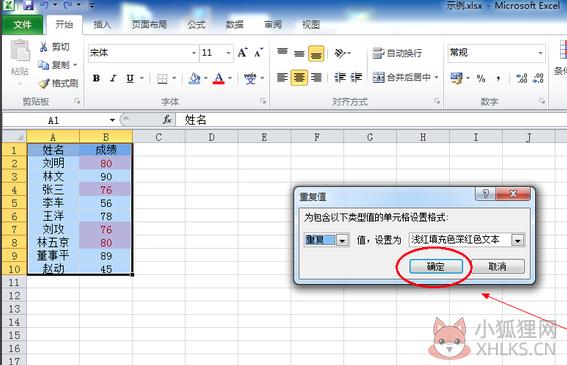Image resolution: width=567 pixels, height=365 pixels.
Task: Click the Paste clipboard icon
Action: click(x=20, y=51)
